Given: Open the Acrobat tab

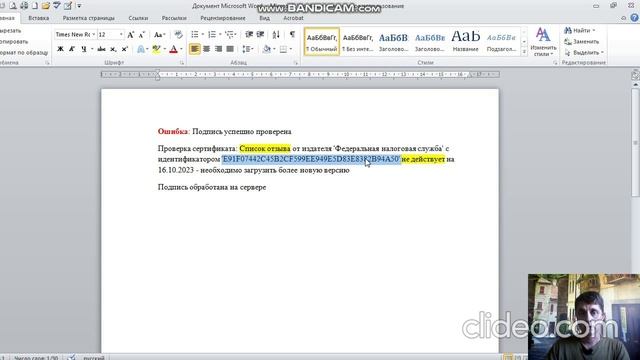Looking at the screenshot, I should point(293,18).
